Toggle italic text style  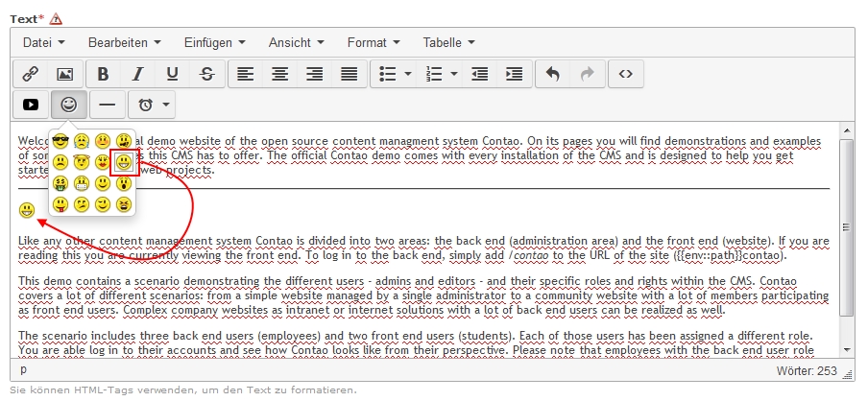(137, 74)
